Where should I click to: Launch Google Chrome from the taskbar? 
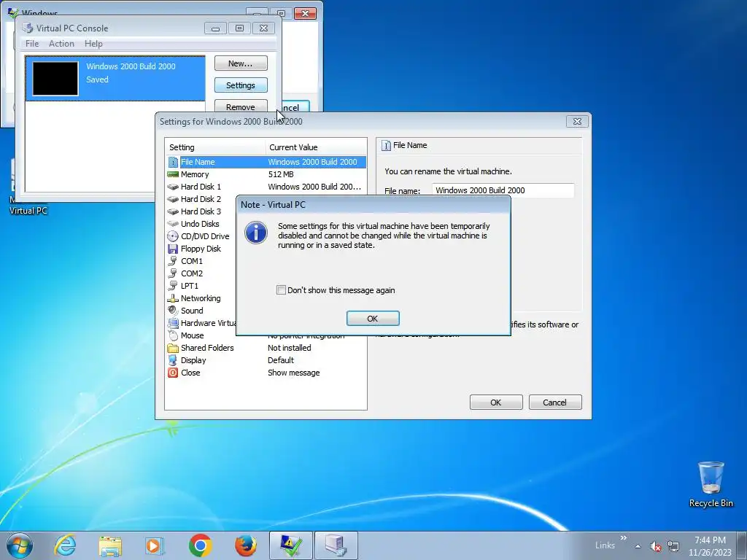[x=200, y=545]
